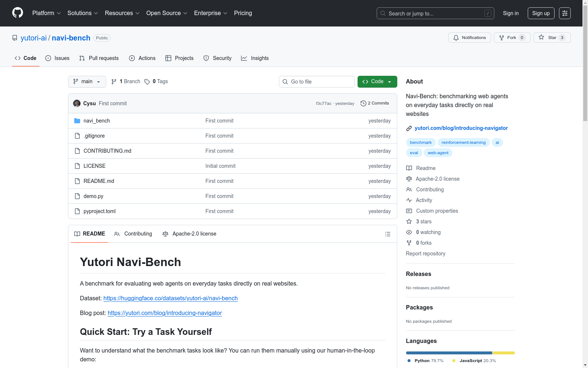View the 3 stars stargazers

tap(419, 222)
